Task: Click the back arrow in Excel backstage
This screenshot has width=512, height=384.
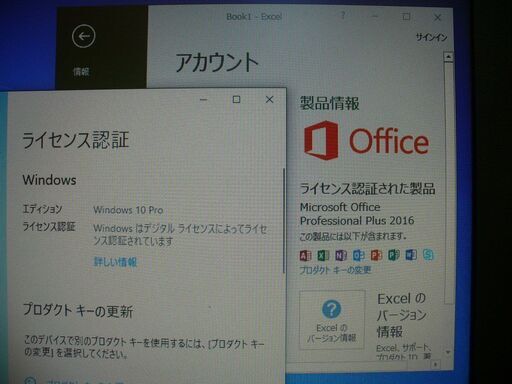Action: pos(83,36)
